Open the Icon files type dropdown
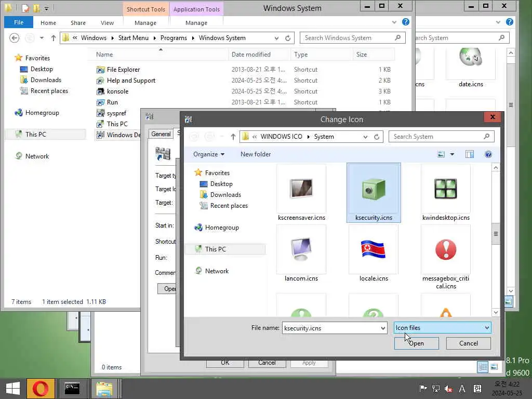 (443, 328)
